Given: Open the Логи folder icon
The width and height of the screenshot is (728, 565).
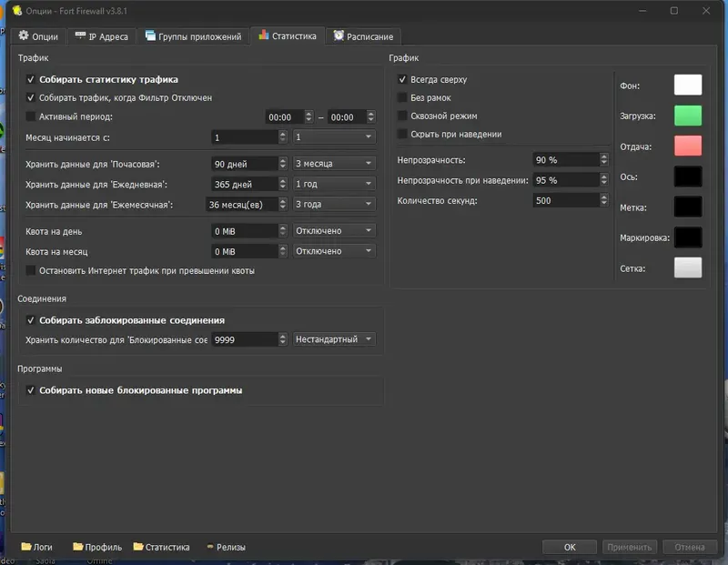Looking at the screenshot, I should [26, 547].
